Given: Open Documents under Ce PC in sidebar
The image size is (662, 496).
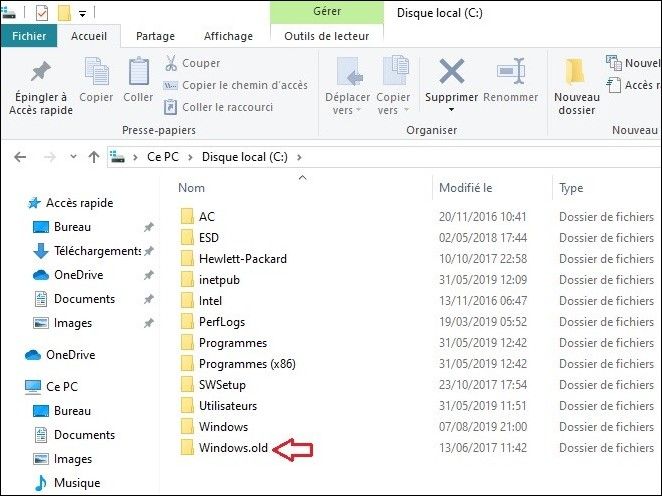Looking at the screenshot, I should pos(84,435).
